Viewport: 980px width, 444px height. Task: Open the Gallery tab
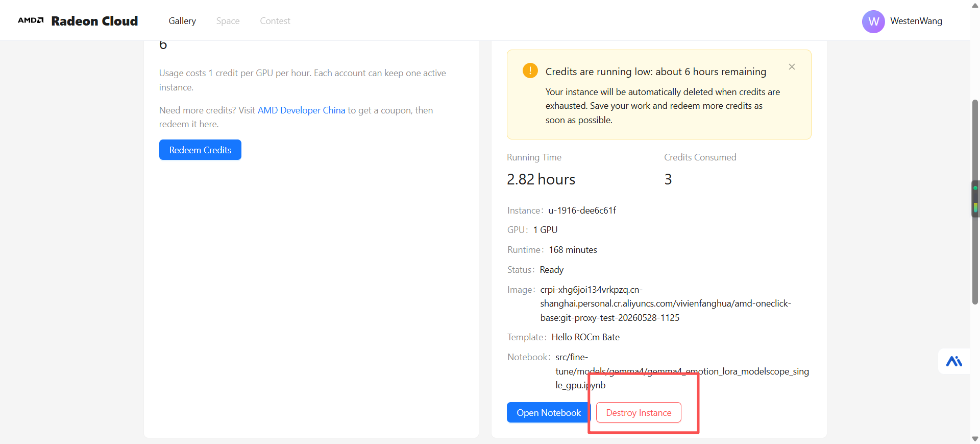182,21
